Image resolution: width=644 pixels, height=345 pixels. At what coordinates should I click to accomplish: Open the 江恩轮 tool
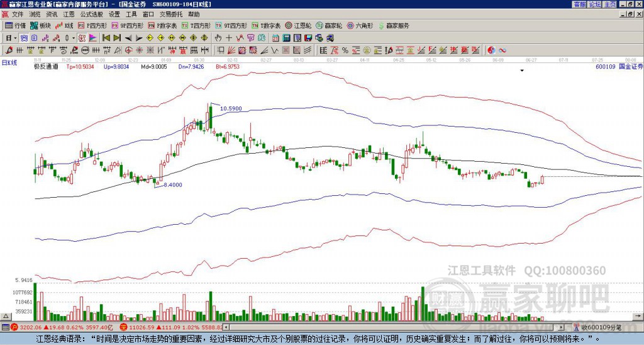298,25
